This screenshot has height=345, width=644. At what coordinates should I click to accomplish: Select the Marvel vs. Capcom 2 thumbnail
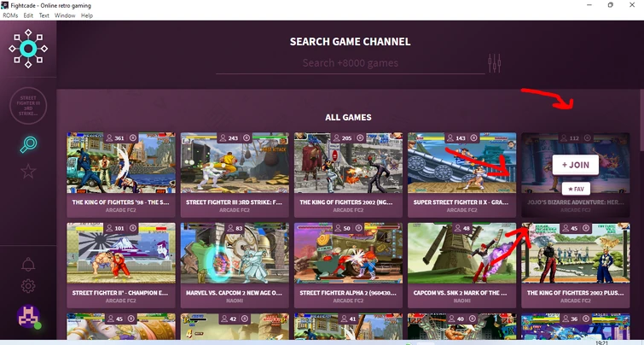[x=235, y=253]
